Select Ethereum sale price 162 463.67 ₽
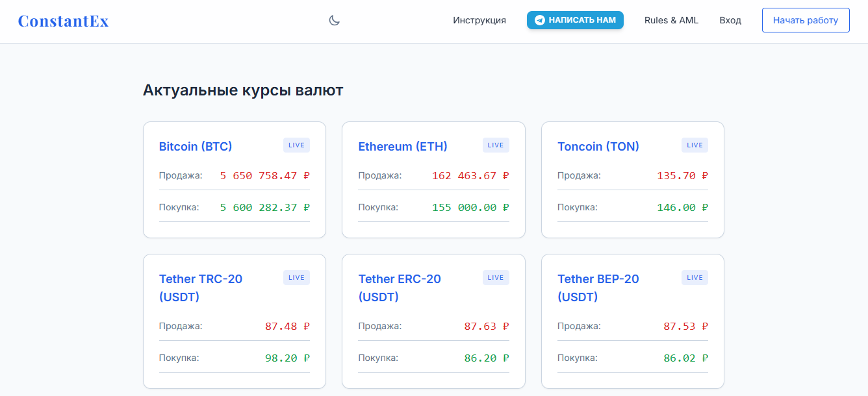This screenshot has height=396, width=868. [x=470, y=175]
